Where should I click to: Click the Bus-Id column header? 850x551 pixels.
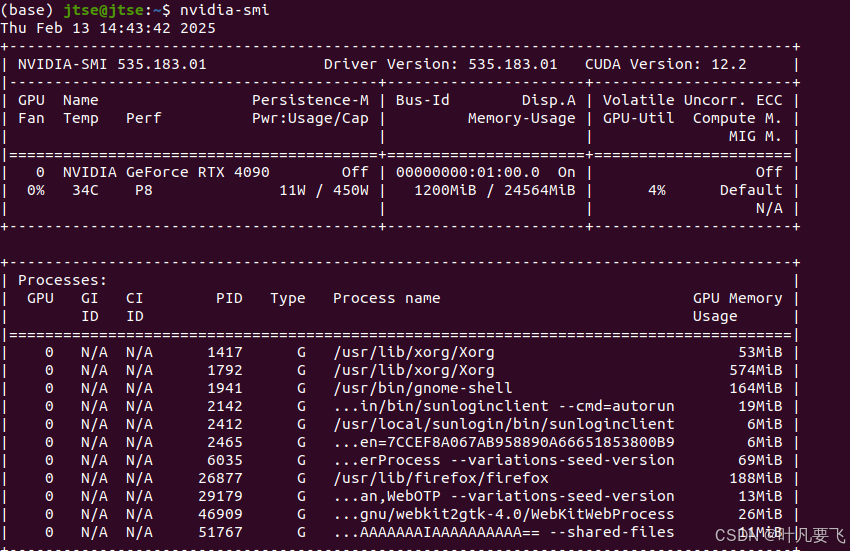(422, 100)
